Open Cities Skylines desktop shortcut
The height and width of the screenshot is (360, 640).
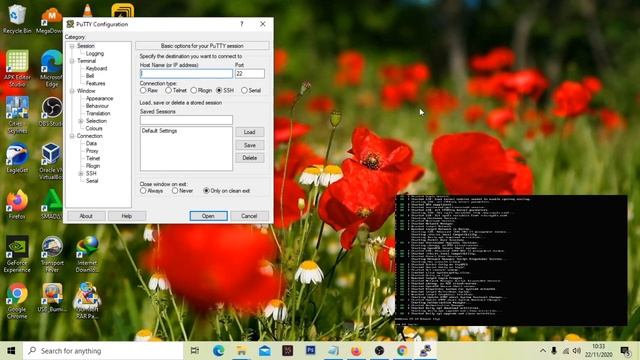pyautogui.click(x=17, y=115)
